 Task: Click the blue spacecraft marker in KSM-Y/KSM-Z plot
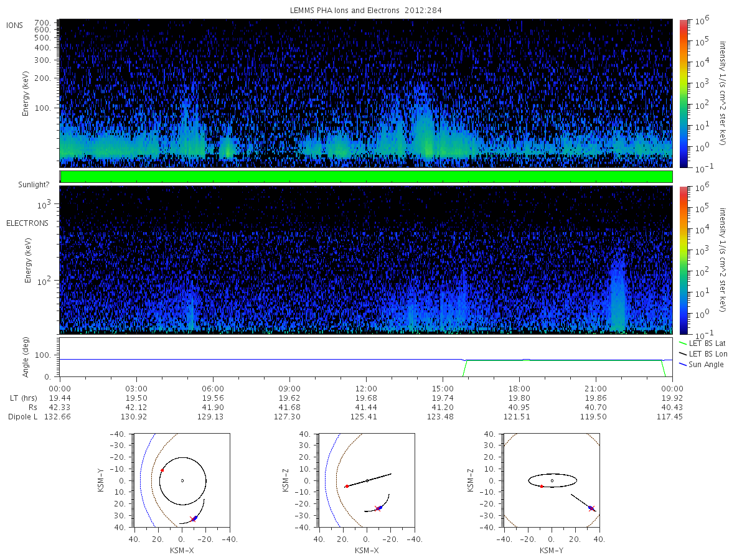tap(590, 508)
